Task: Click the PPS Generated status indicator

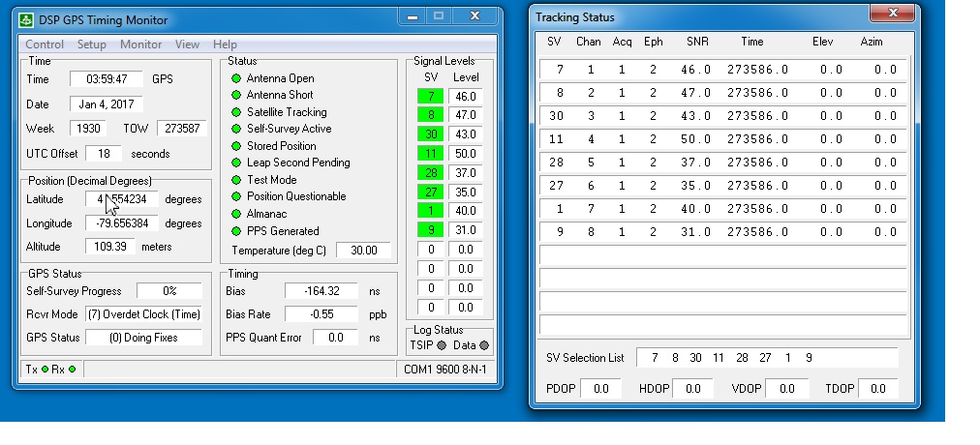Action: [x=236, y=231]
